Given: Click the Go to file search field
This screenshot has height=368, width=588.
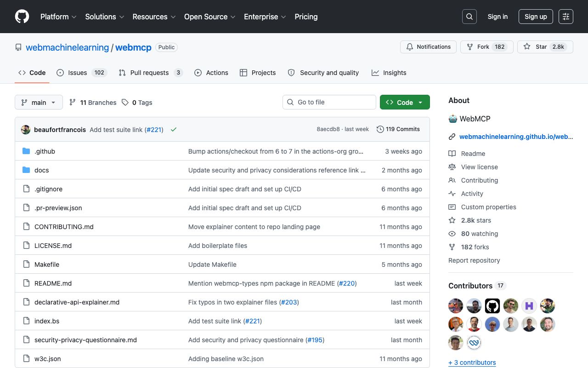Looking at the screenshot, I should [329, 102].
